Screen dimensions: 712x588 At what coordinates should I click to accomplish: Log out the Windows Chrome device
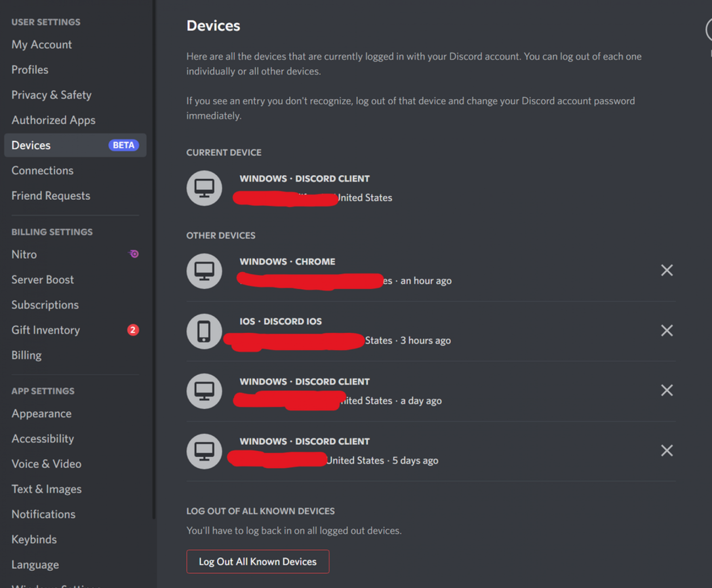[667, 270]
